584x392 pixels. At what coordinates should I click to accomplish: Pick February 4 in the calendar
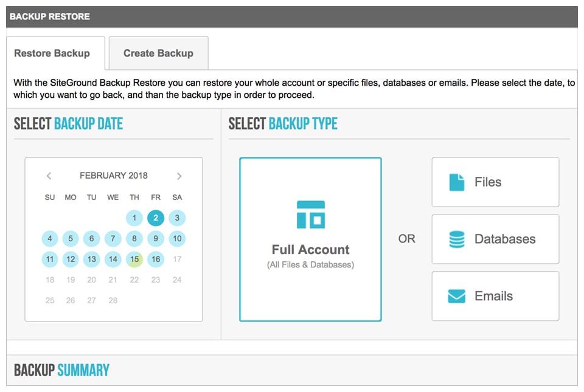[50, 239]
